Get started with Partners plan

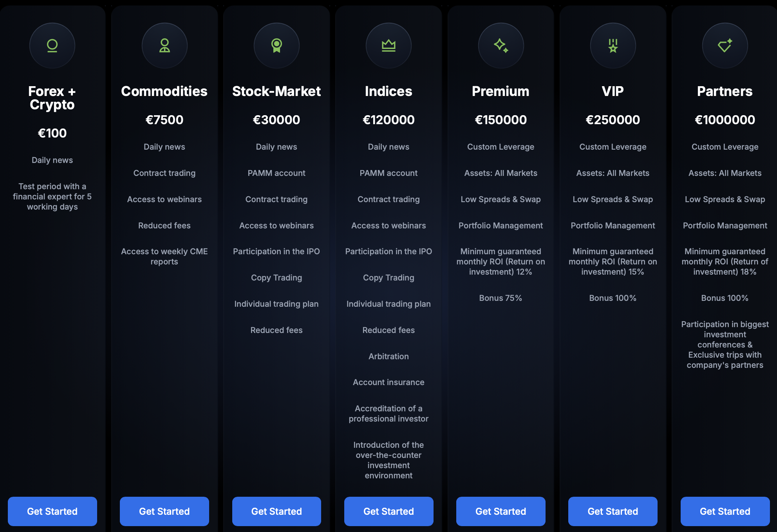(725, 511)
